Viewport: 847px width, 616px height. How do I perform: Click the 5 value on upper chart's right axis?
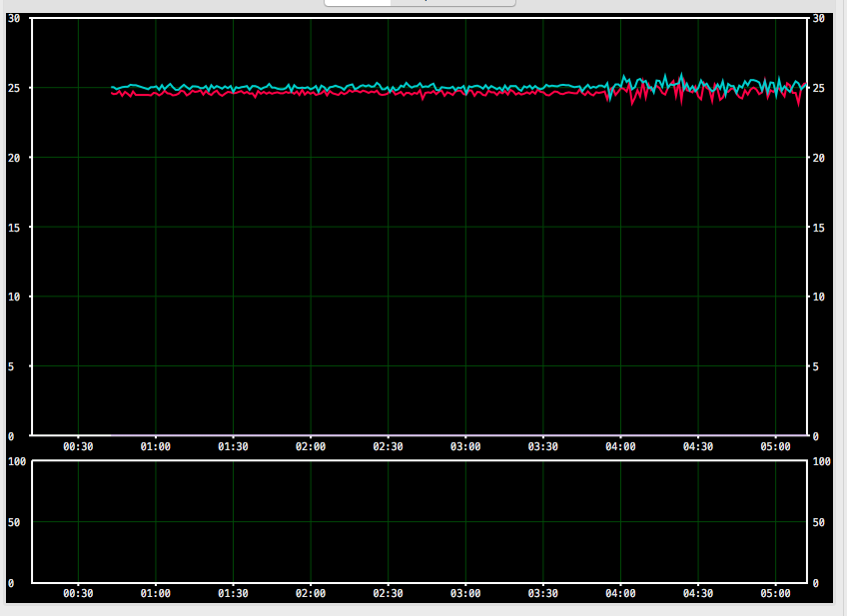[815, 366]
